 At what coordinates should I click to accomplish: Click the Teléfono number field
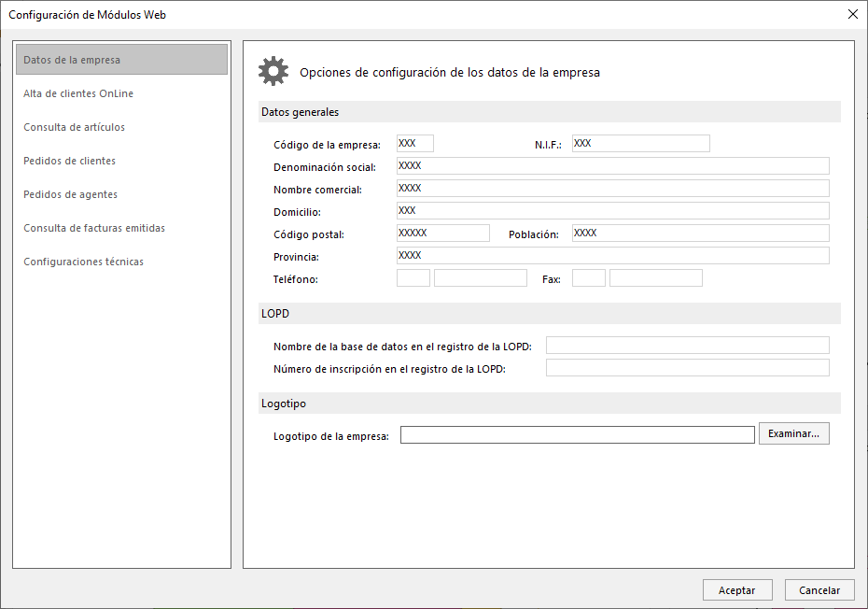pos(481,277)
